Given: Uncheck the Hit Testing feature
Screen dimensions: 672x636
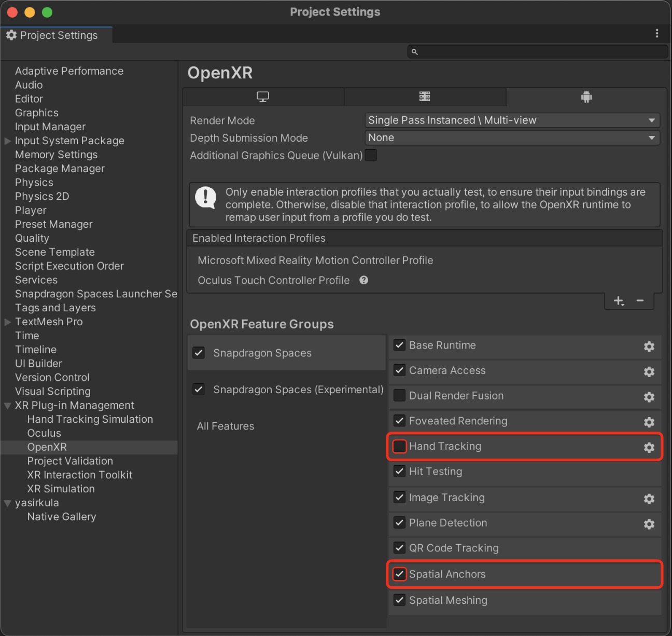Looking at the screenshot, I should pos(399,471).
